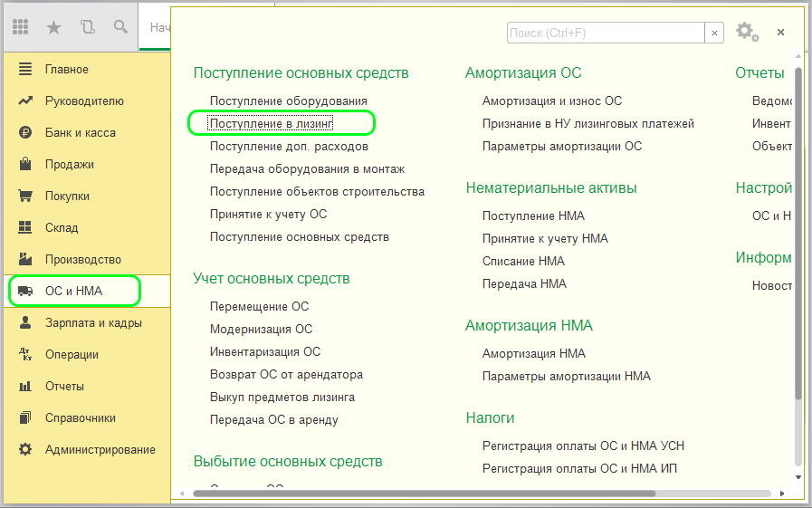Click the Руководителю chart icon
Viewport: 812px width, 508px height.
(x=24, y=101)
